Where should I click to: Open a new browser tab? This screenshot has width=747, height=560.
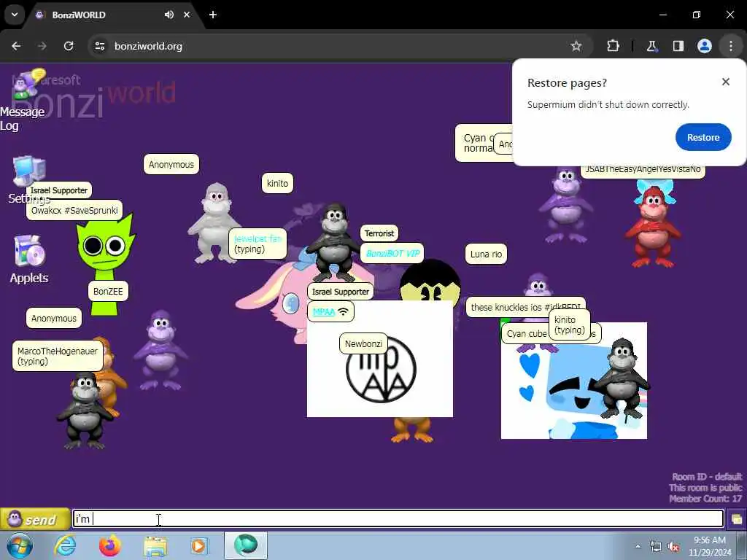pos(213,15)
